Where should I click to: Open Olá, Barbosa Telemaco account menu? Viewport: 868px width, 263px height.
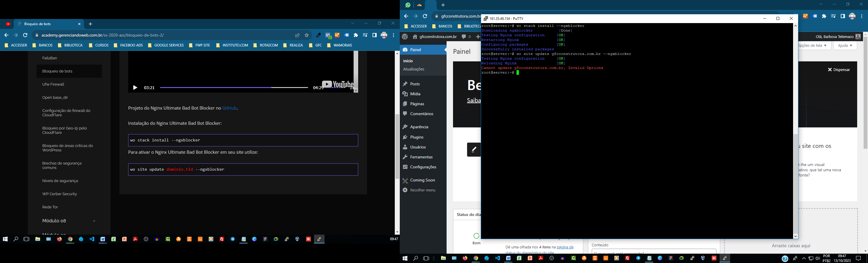pos(838,36)
